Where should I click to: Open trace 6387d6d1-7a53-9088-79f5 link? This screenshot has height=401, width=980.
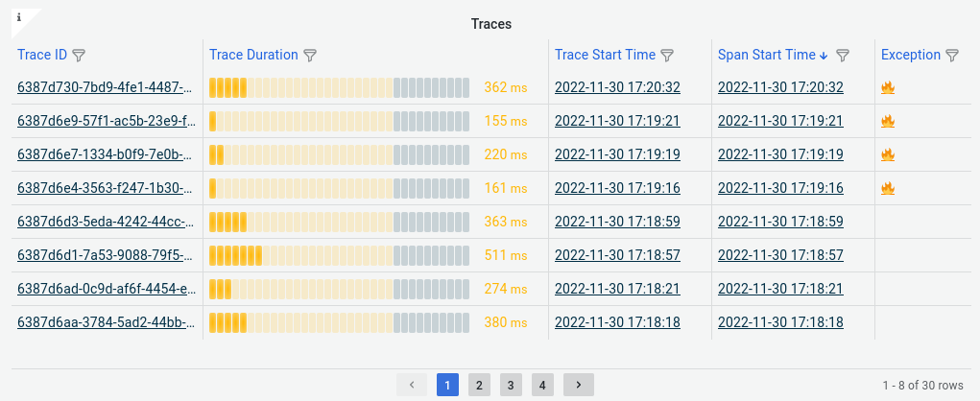pos(107,255)
